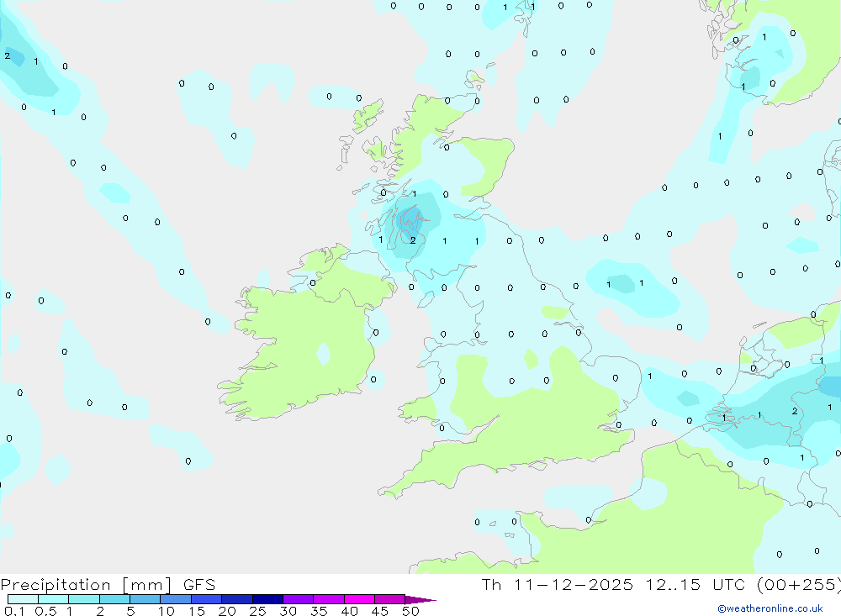Click the '(00+255)' forecast offset text
The height and width of the screenshot is (616, 841).
click(799, 585)
